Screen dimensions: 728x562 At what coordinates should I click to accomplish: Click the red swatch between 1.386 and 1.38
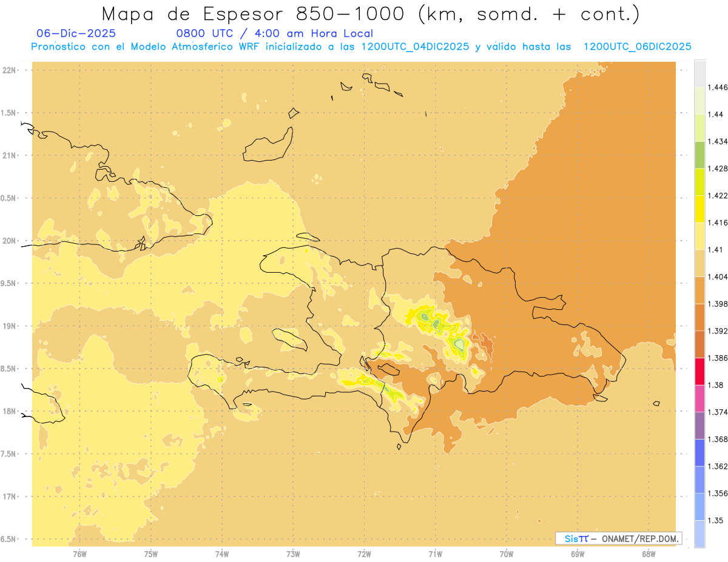699,372
